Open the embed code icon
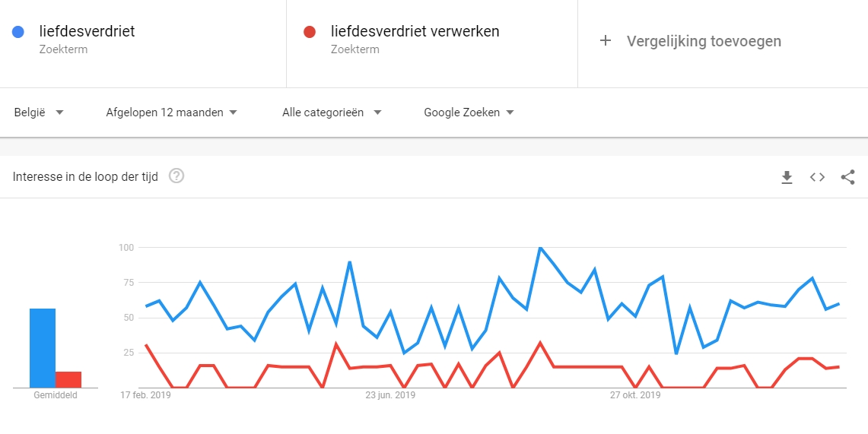The height and width of the screenshot is (434, 868). click(817, 177)
